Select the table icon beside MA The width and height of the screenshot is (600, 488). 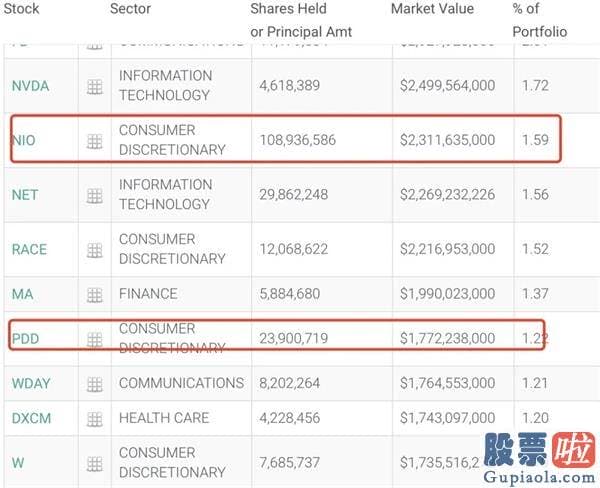tap(95, 295)
